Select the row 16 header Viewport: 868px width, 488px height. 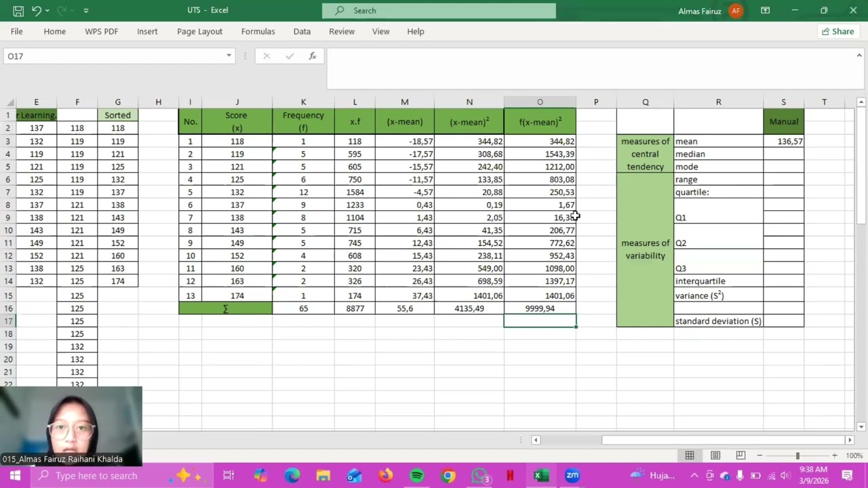[8, 308]
